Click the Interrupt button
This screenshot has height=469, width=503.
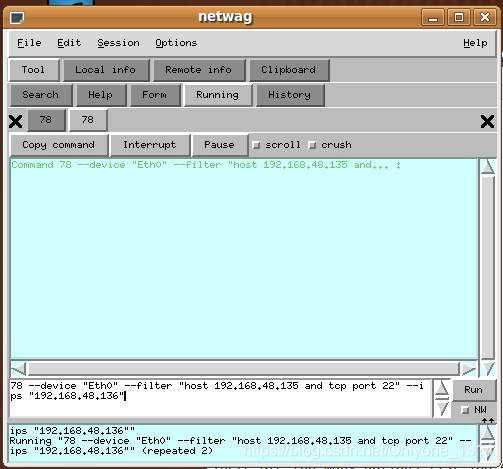(x=150, y=145)
